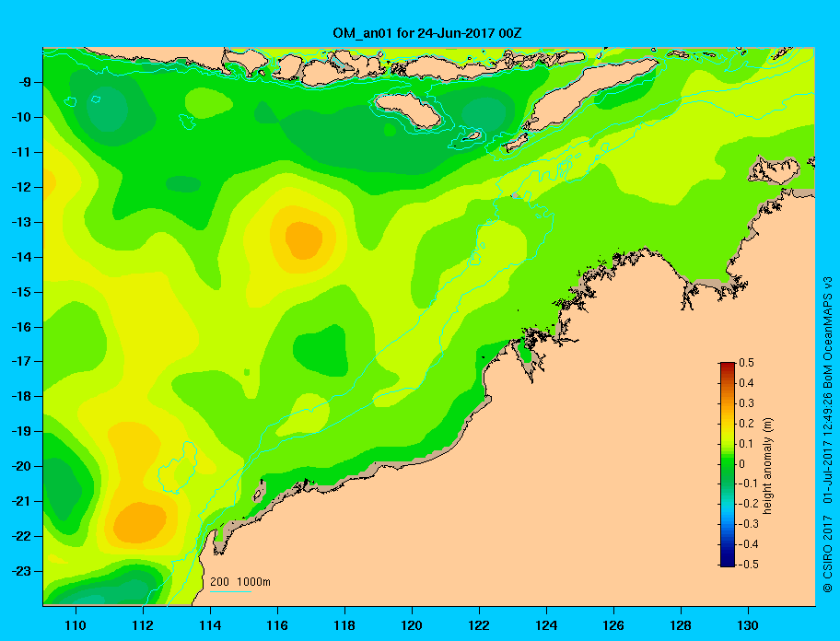Click the colorbar value -0.2
The height and width of the screenshot is (641, 840).
coord(748,504)
